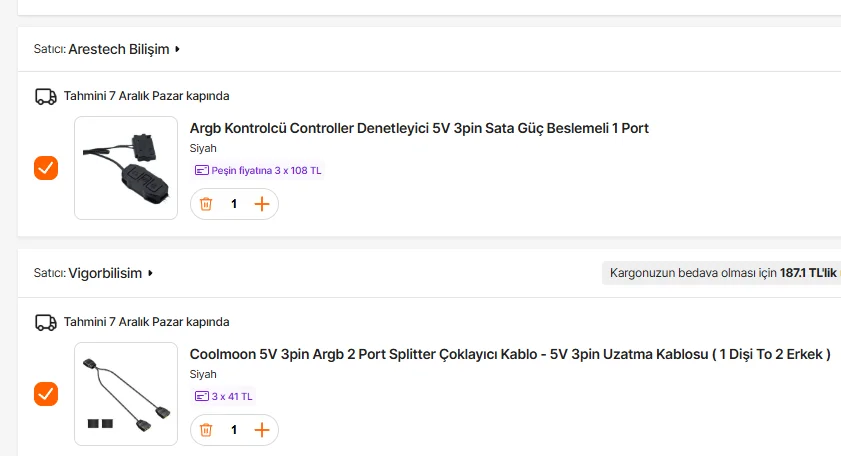Click the card icon beside Peşin fiyatına 3 x 108 TL
The image size is (841, 456).
click(202, 171)
